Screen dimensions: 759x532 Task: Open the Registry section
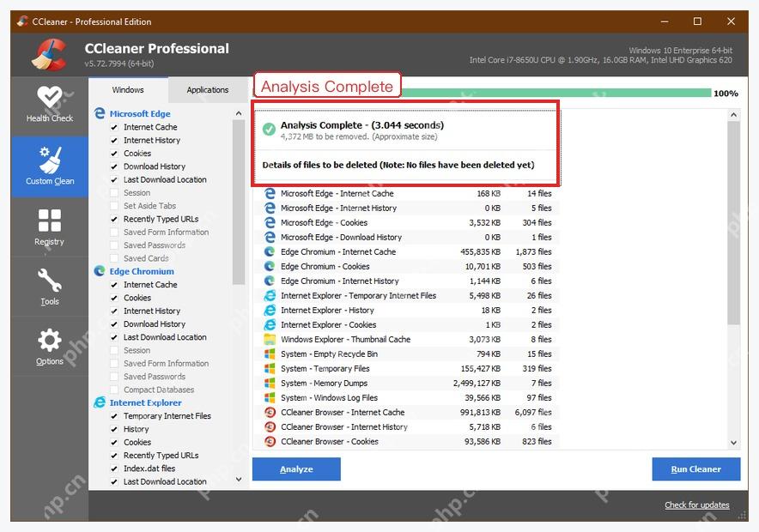pyautogui.click(x=50, y=227)
